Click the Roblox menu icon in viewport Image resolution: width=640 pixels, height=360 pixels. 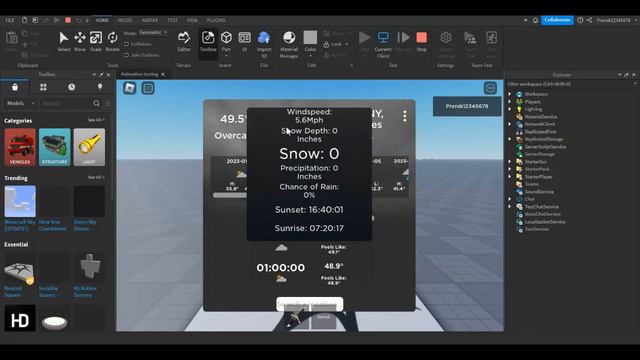coord(130,88)
